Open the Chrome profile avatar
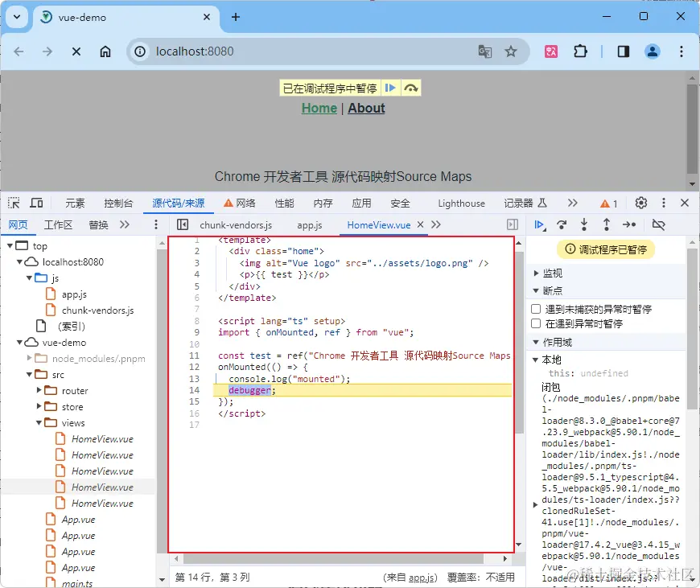 653,51
